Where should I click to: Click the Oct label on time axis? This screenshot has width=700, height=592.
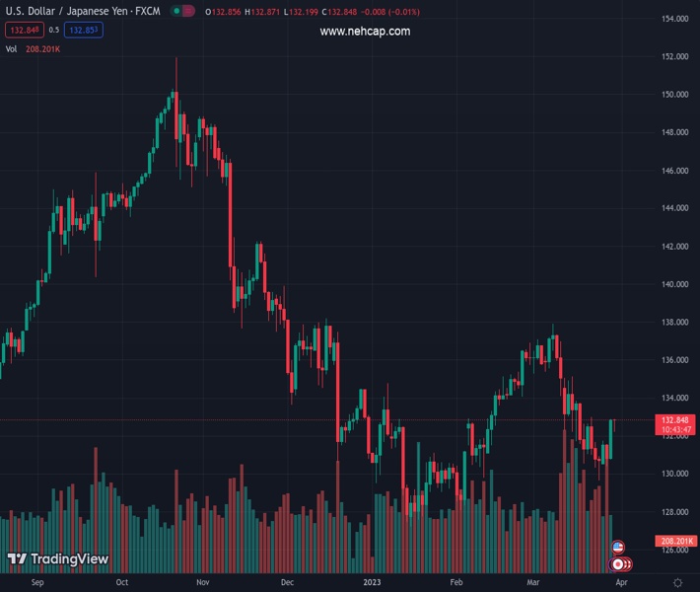tap(122, 582)
